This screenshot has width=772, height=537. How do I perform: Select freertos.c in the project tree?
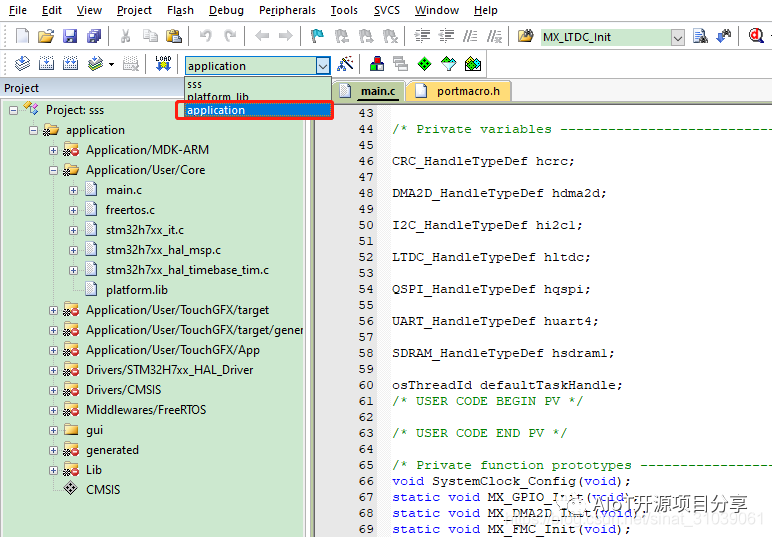coord(130,210)
